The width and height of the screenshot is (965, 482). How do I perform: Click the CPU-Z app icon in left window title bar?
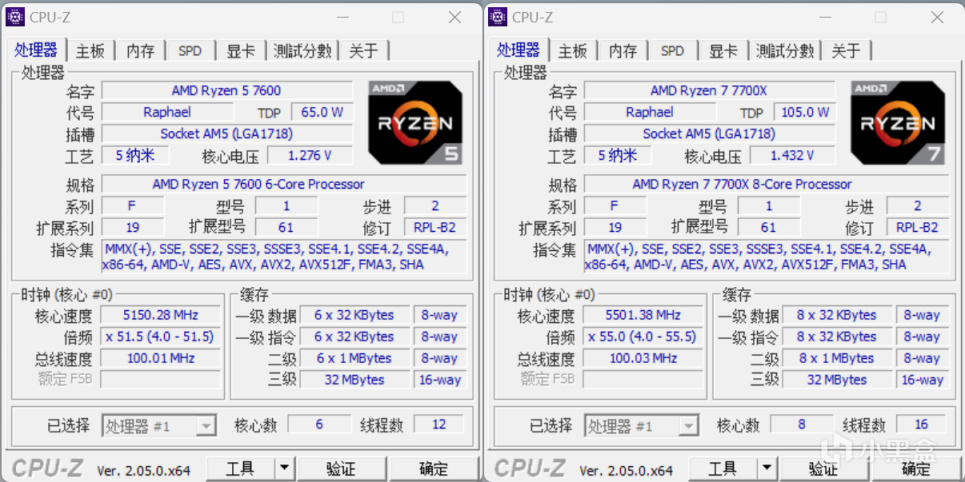pos(15,17)
